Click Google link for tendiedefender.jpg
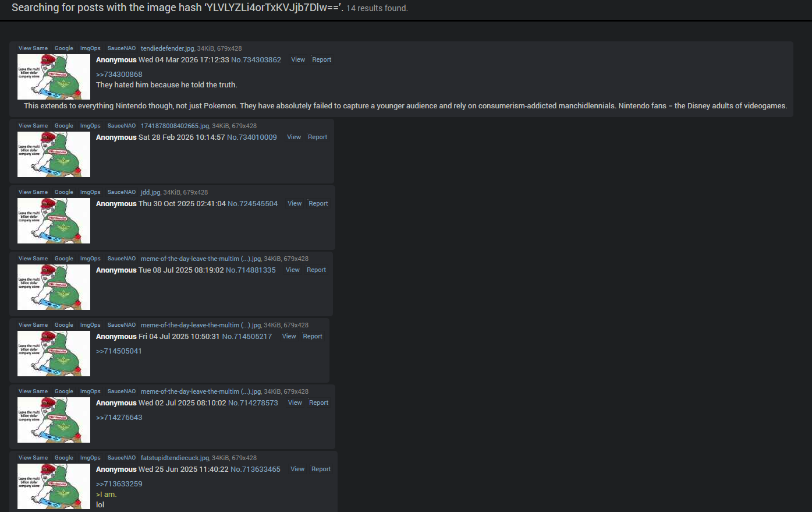The image size is (812, 512). 64,48
